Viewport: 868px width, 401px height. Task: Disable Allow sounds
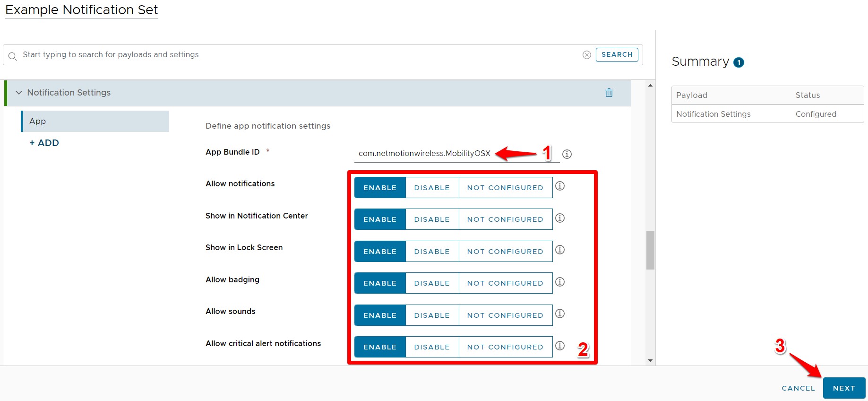click(x=432, y=315)
